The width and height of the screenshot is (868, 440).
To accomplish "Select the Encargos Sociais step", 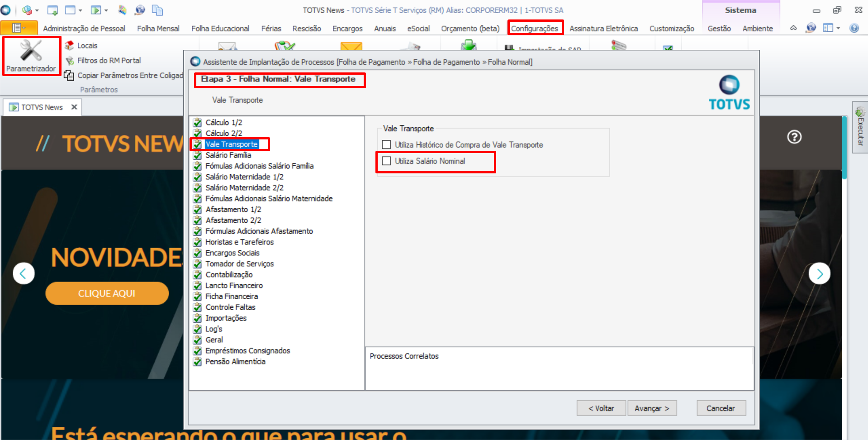I will 232,253.
